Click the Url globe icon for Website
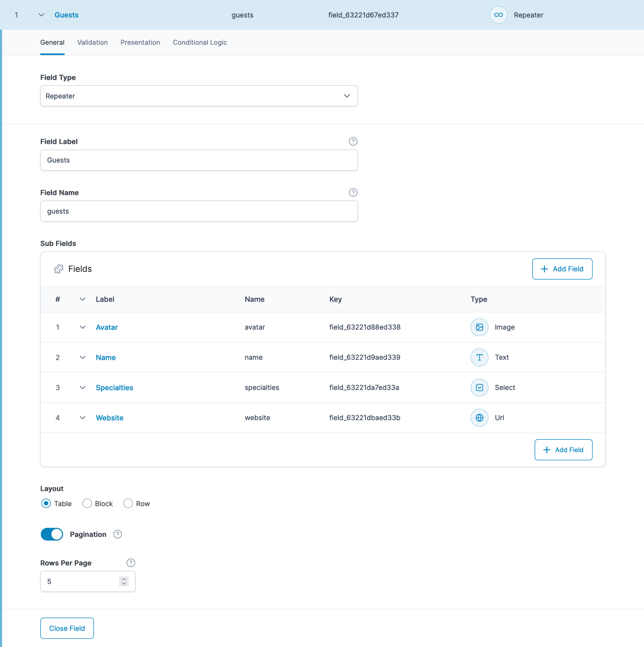Image resolution: width=644 pixels, height=647 pixels. 479,418
